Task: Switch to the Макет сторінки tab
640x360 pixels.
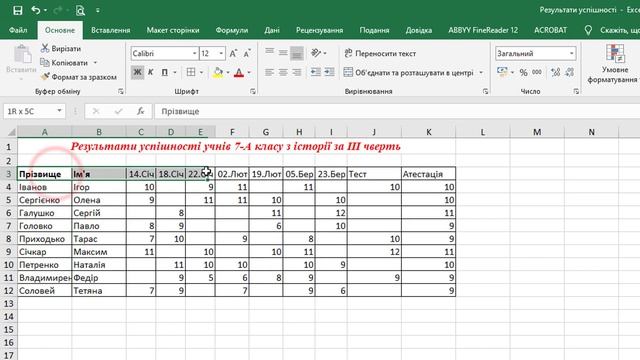Action: 173,30
